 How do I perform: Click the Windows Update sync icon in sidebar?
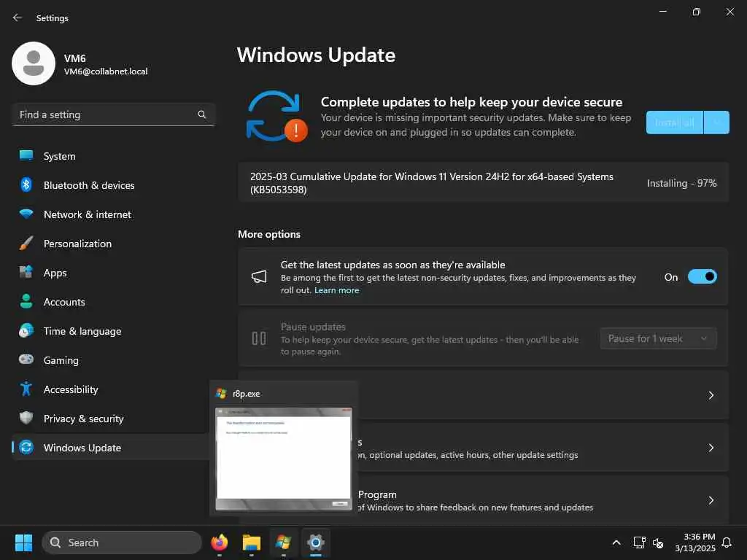click(x=26, y=447)
